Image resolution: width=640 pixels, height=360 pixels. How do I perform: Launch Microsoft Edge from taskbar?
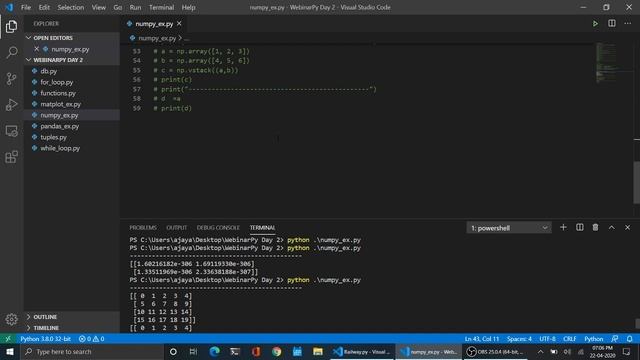[x=214, y=351]
